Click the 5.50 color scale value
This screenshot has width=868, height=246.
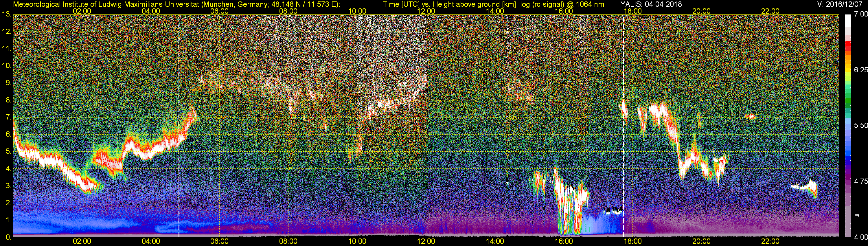click(861, 125)
